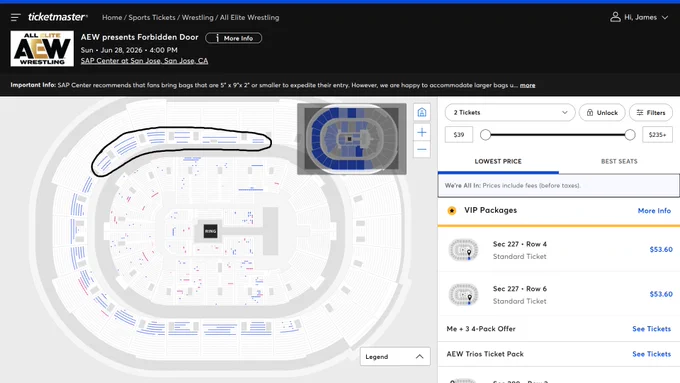
Task: Open the Filters button
Action: click(x=651, y=112)
